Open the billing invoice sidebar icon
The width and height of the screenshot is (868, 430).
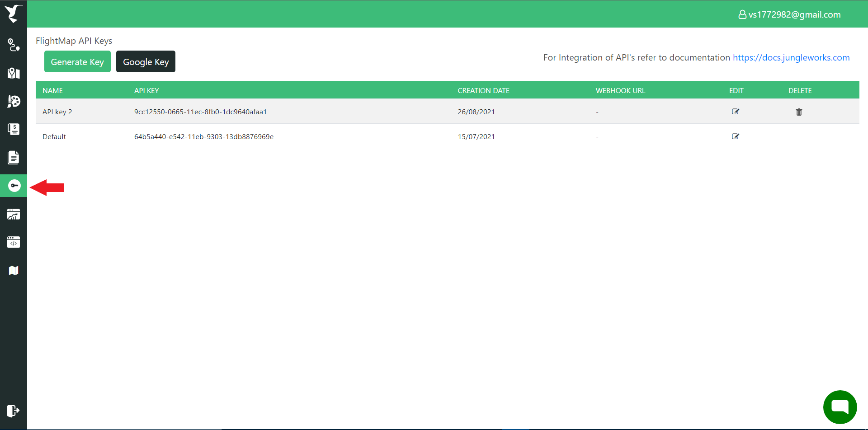coord(14,129)
